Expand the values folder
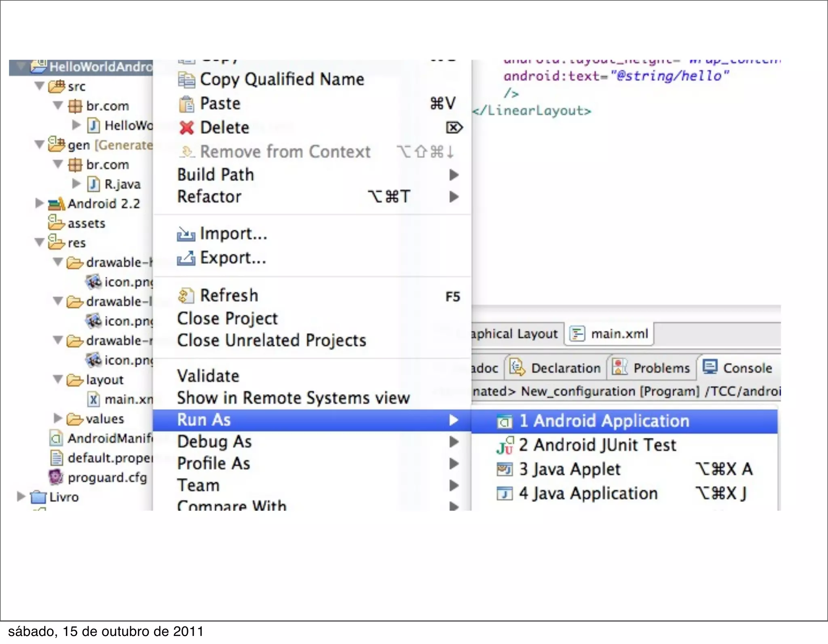Image resolution: width=828 pixels, height=644 pixels. pyautogui.click(x=58, y=418)
